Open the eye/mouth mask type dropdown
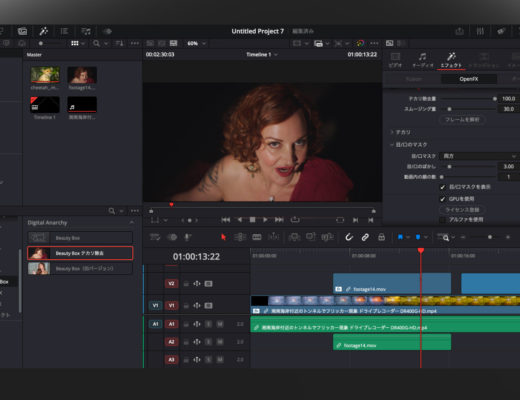This screenshot has height=400, width=520. pos(479,156)
